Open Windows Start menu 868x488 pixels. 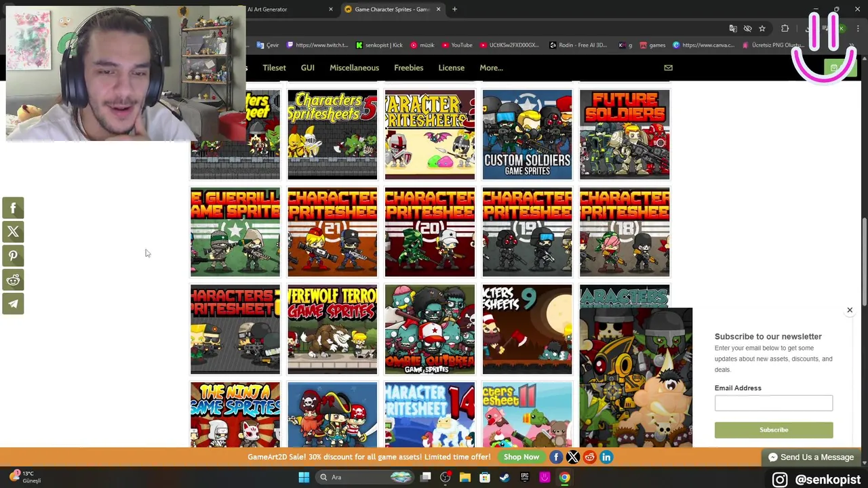(x=304, y=477)
